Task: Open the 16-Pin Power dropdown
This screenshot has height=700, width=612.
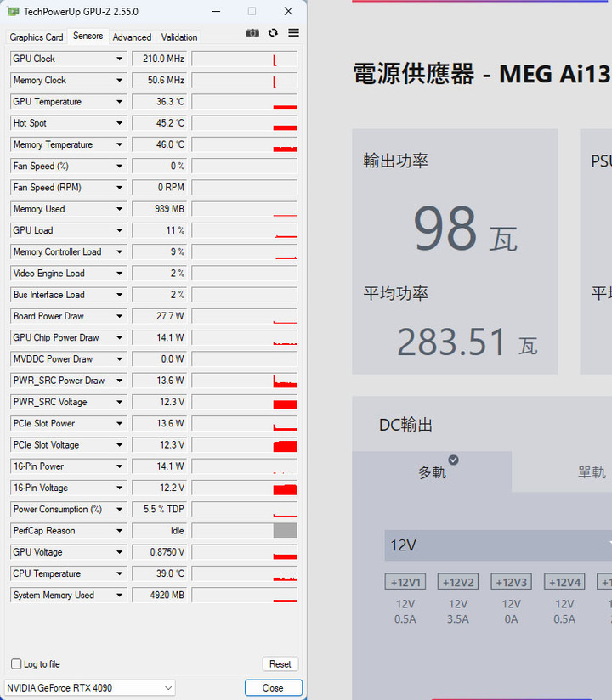Action: (x=120, y=466)
